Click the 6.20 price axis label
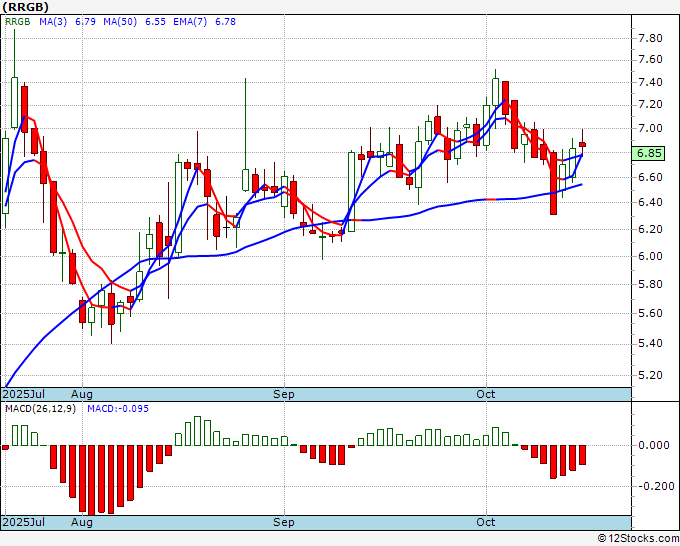 (x=651, y=229)
